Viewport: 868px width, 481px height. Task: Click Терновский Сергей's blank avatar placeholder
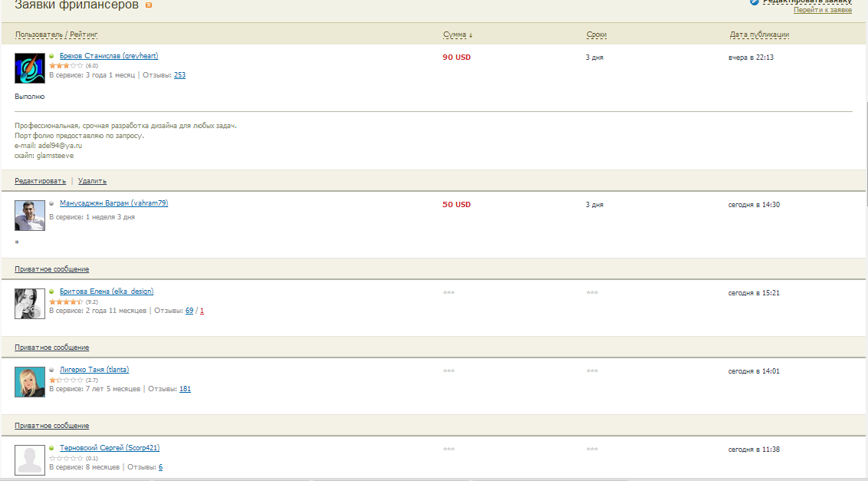[x=30, y=460]
